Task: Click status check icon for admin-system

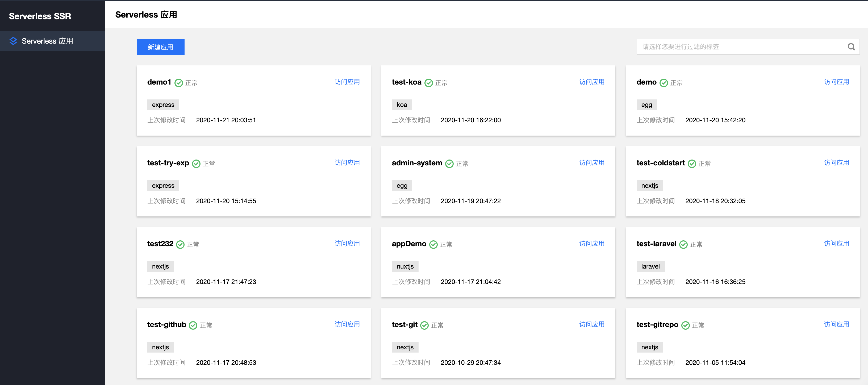Action: 449,164
